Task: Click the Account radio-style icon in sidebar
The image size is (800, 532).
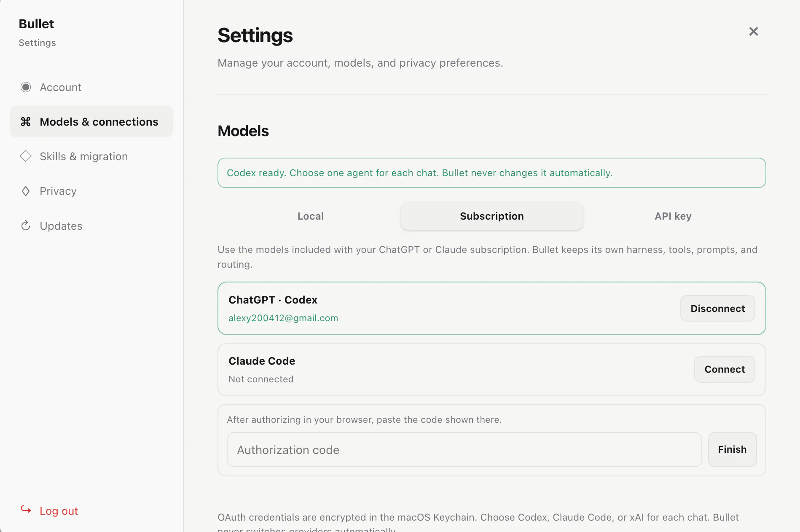Action: point(26,87)
